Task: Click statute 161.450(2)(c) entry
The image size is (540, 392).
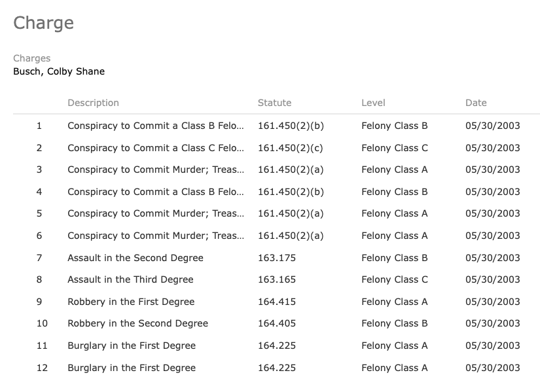Action: point(291,148)
